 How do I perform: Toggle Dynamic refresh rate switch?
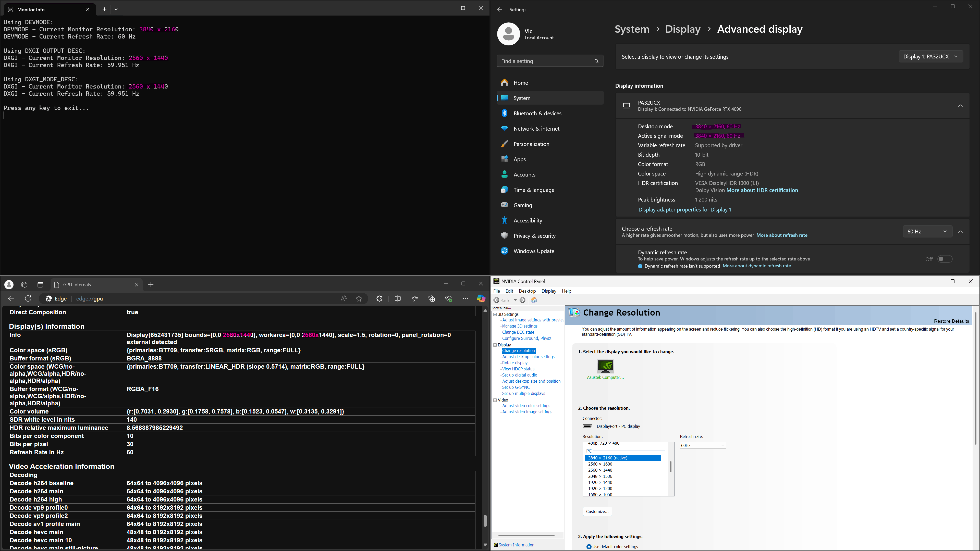click(945, 259)
